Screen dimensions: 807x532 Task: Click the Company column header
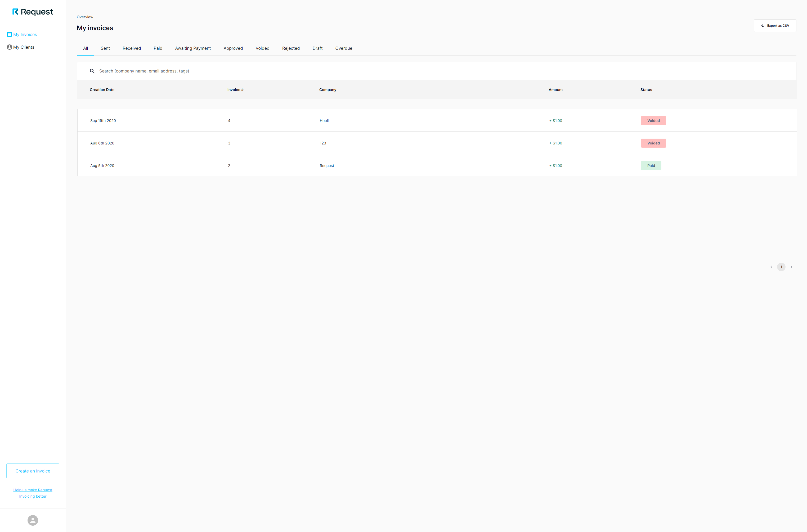(x=328, y=90)
